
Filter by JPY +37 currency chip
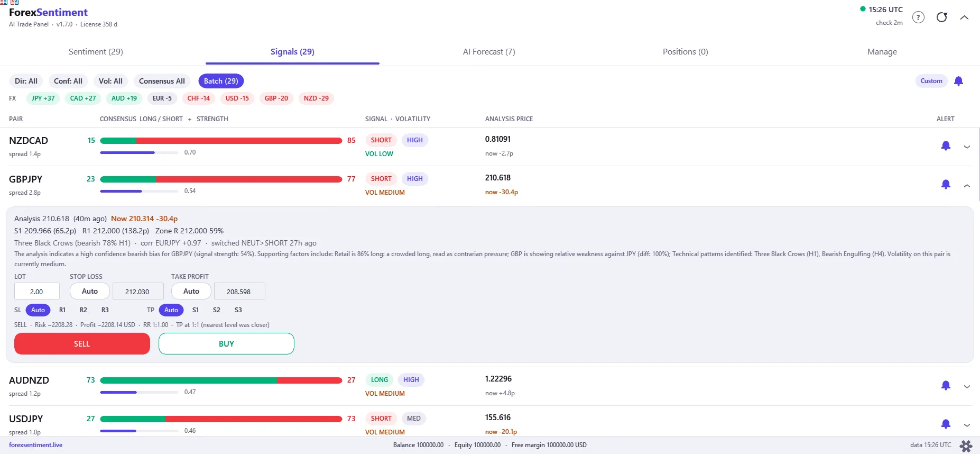[43, 98]
